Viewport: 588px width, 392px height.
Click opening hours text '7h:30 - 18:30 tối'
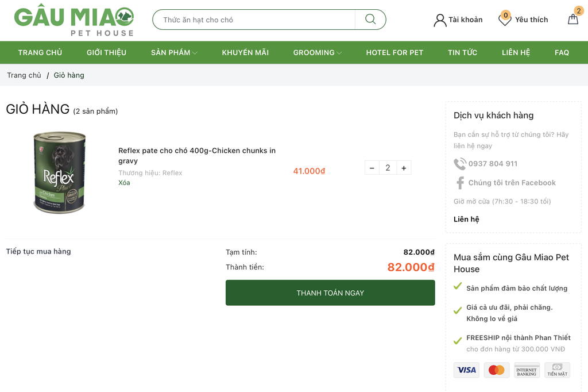tap(521, 201)
